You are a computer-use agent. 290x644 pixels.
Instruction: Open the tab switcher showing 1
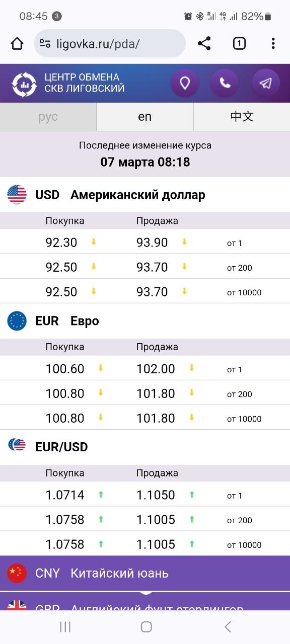[239, 44]
